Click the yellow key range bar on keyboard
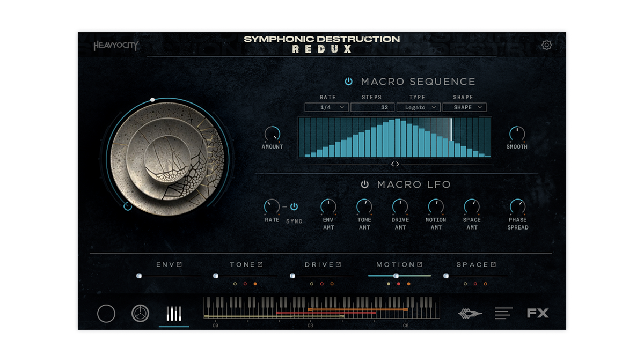 pos(274,316)
